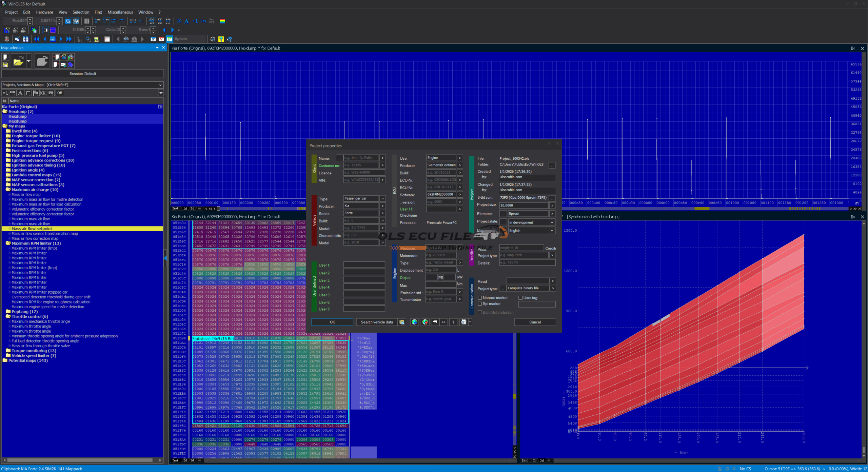Click the Search vehicle data button

[x=377, y=322]
